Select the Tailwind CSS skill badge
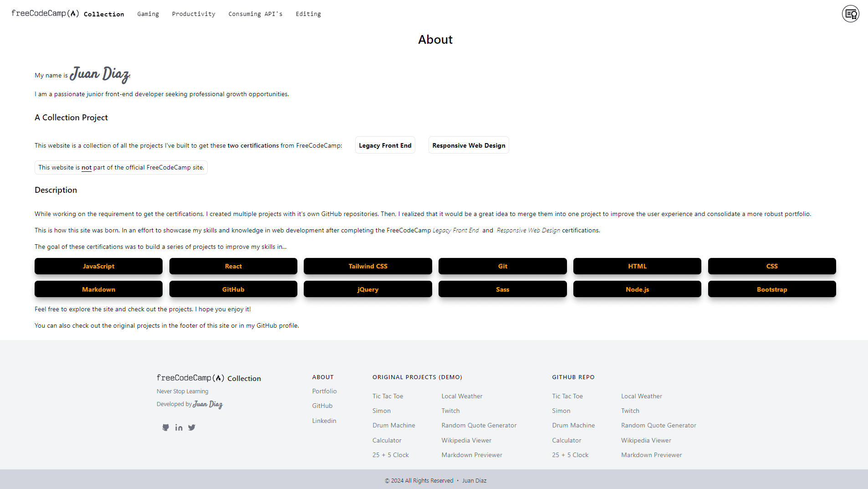 [368, 266]
